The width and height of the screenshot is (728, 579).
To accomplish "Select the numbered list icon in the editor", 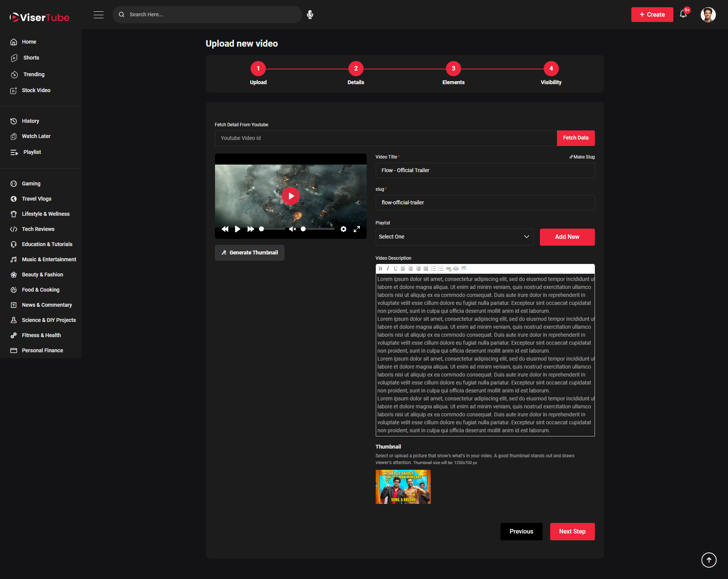I will point(433,269).
